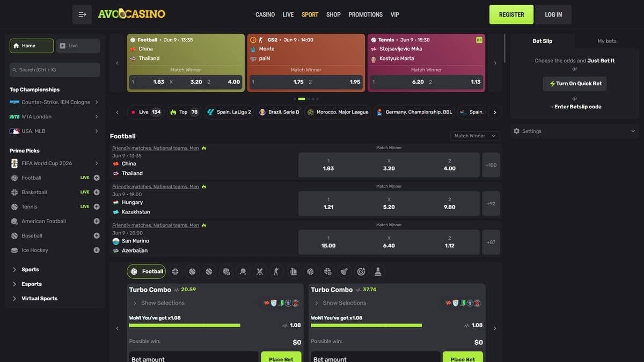Viewport: 644px width, 362px height.
Task: Select the badminton shuttlecock icon filter
Action: pyautogui.click(x=344, y=271)
